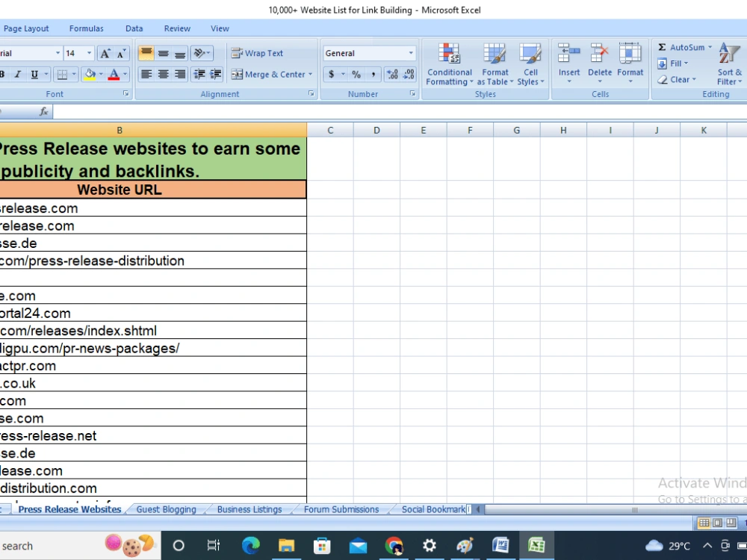Screen dimensions: 747x560
Task: Apply Top Align to cell
Action: pyautogui.click(x=146, y=53)
